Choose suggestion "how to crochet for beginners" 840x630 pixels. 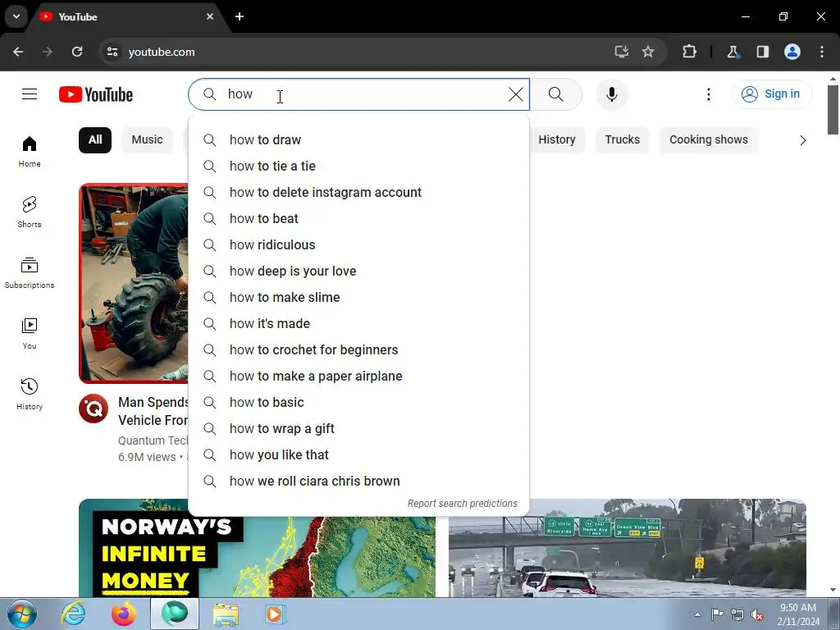(x=359, y=349)
